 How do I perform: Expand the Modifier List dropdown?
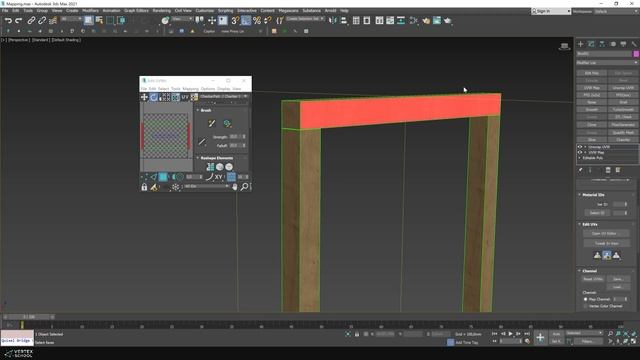point(607,62)
